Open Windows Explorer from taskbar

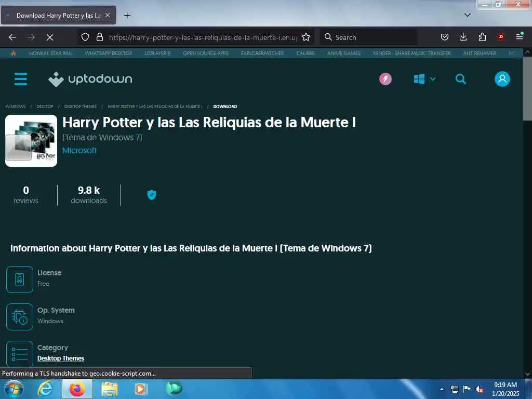110,389
